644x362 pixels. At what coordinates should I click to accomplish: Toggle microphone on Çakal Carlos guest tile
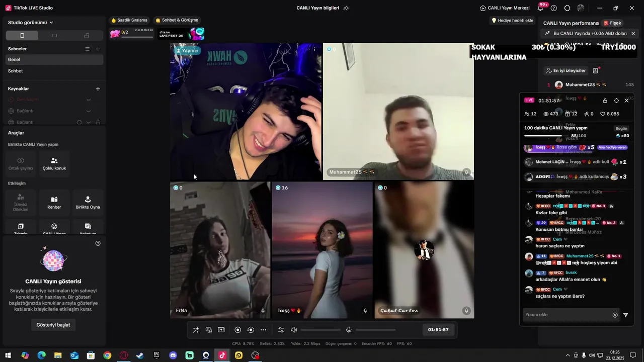466,311
